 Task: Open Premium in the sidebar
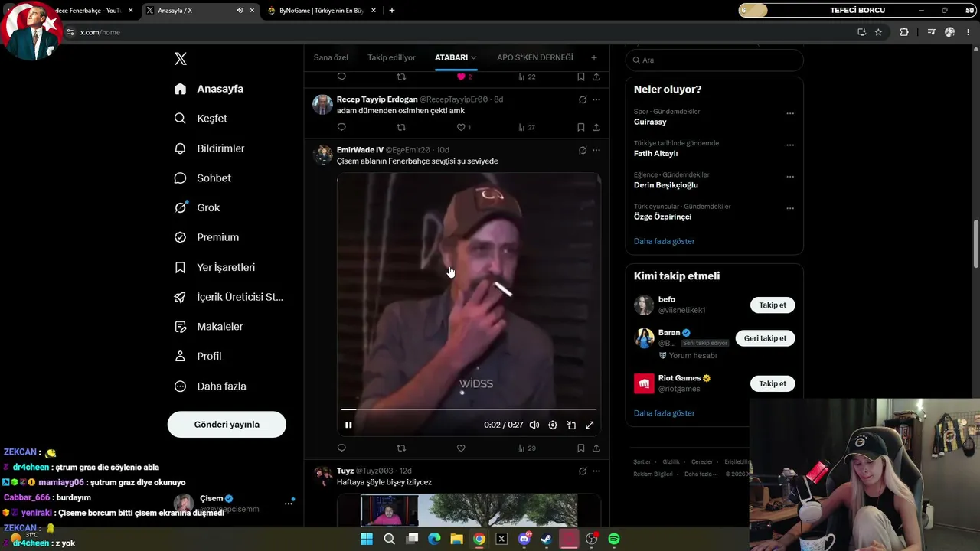tap(207, 237)
